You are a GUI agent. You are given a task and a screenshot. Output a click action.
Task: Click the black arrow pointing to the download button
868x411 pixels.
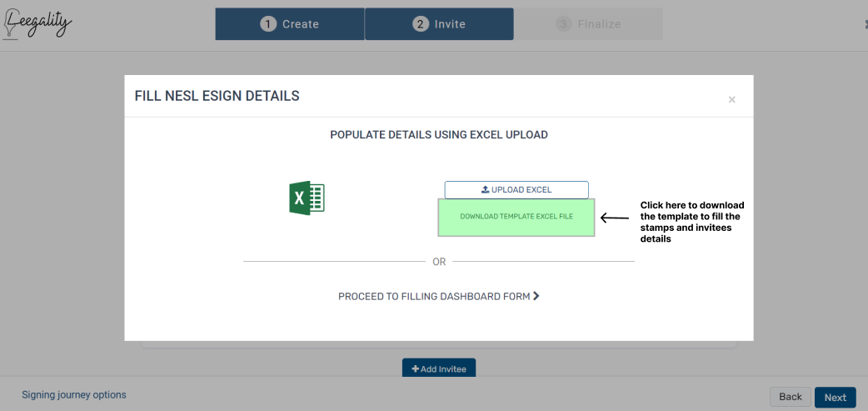[615, 218]
